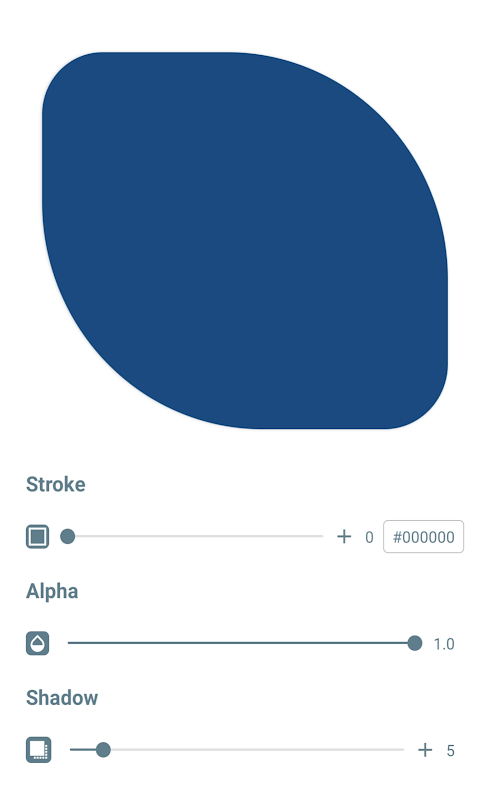Screen dimensions: 490x800
Task: Click the Stroke square outline icon
Action: tap(38, 536)
